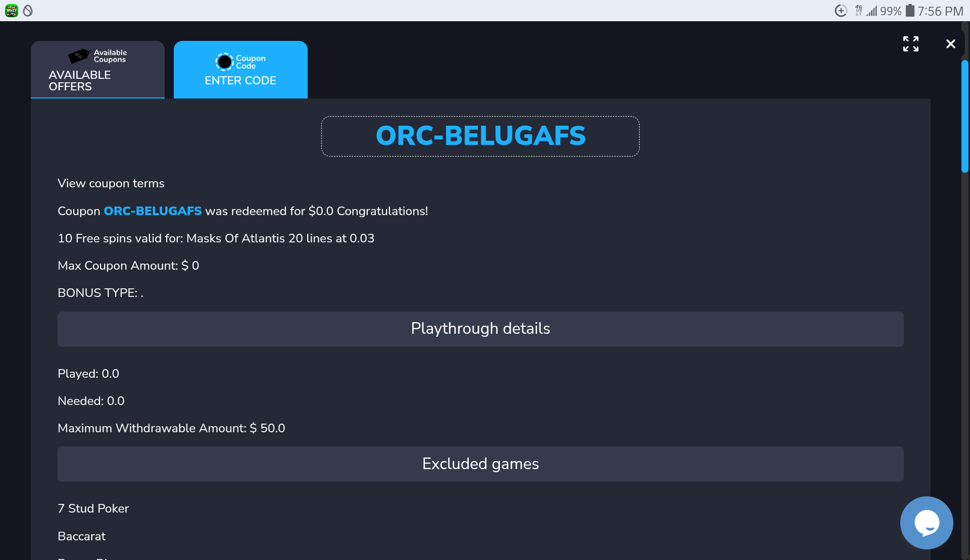
Task: Tap the data saver status icon
Action: (841, 11)
